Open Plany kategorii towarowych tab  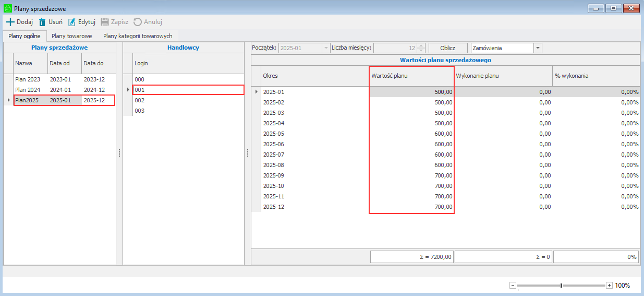[x=138, y=36]
